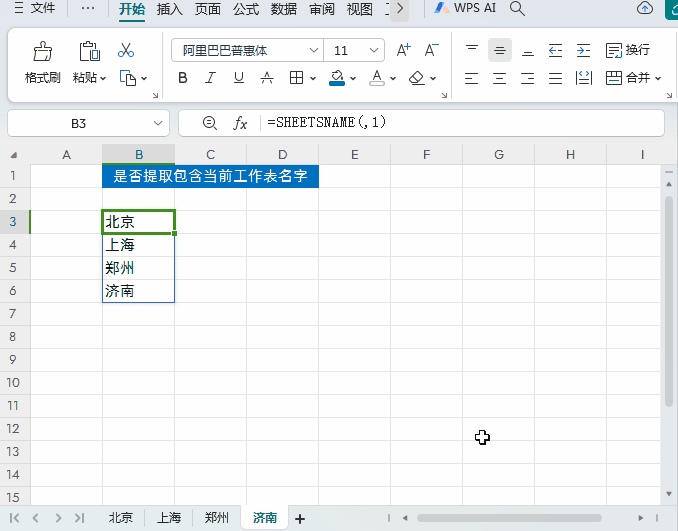The image size is (678, 531).
Task: Toggle italic formatting
Action: (211, 78)
